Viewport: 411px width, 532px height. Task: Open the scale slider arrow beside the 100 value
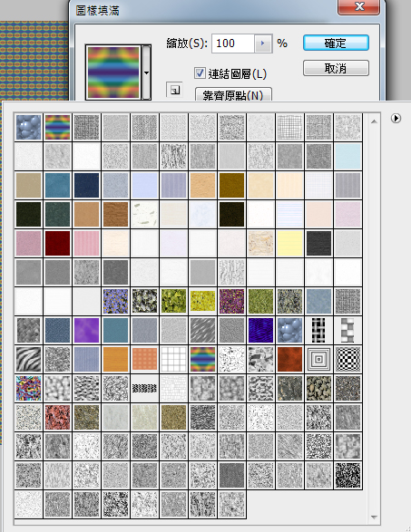(263, 44)
